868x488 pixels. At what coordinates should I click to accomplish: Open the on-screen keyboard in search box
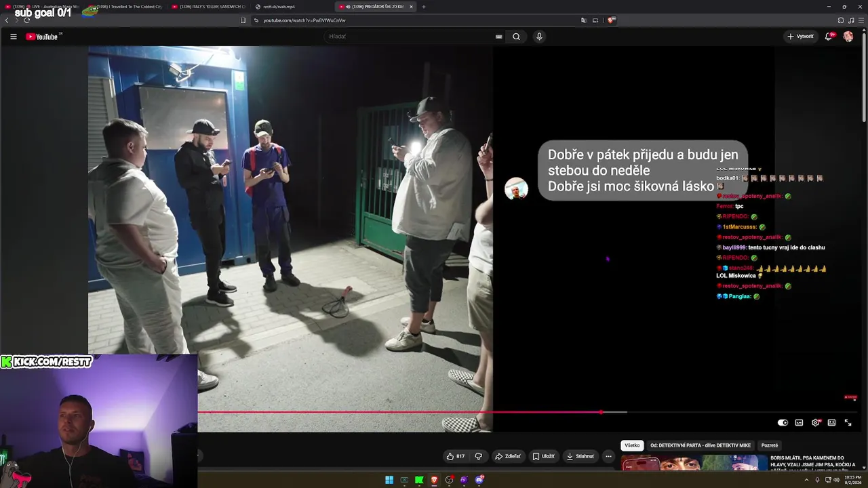(x=499, y=37)
